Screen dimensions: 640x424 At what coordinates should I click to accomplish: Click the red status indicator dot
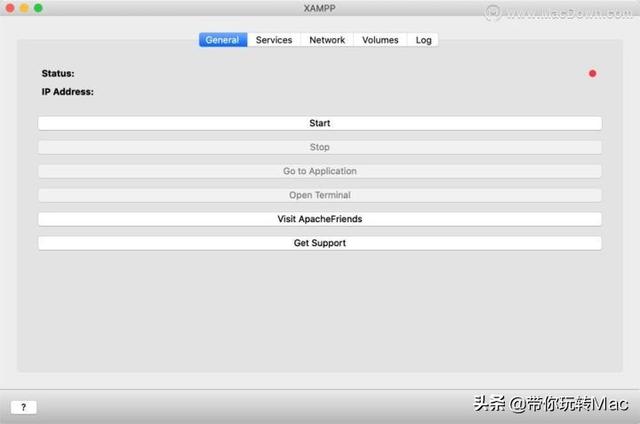click(593, 73)
